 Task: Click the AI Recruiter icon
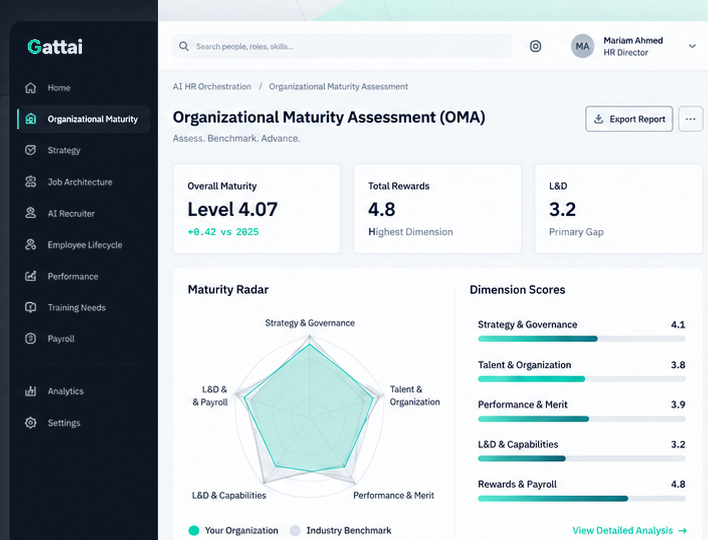click(x=30, y=213)
